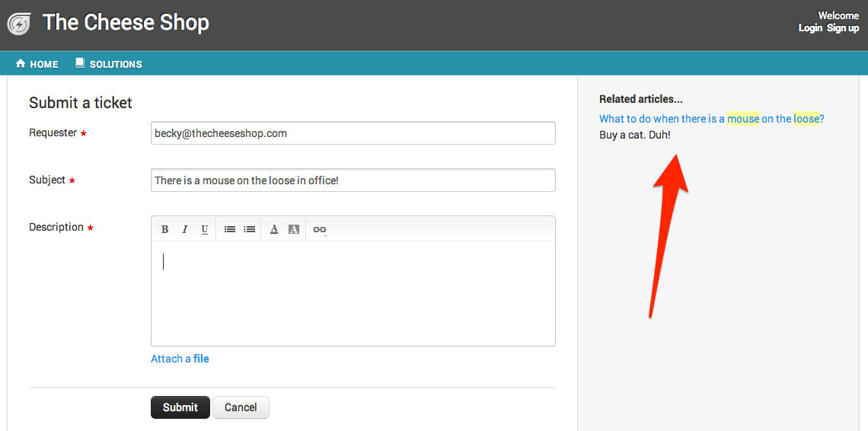Toggle bold formatting in description editor

click(x=164, y=229)
